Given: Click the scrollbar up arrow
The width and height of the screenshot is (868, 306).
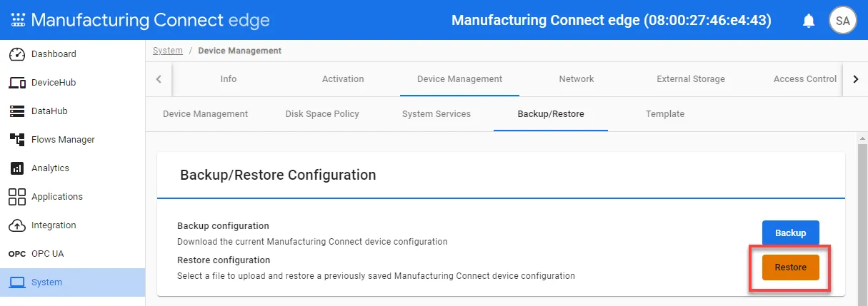Looking at the screenshot, I should pos(862,138).
